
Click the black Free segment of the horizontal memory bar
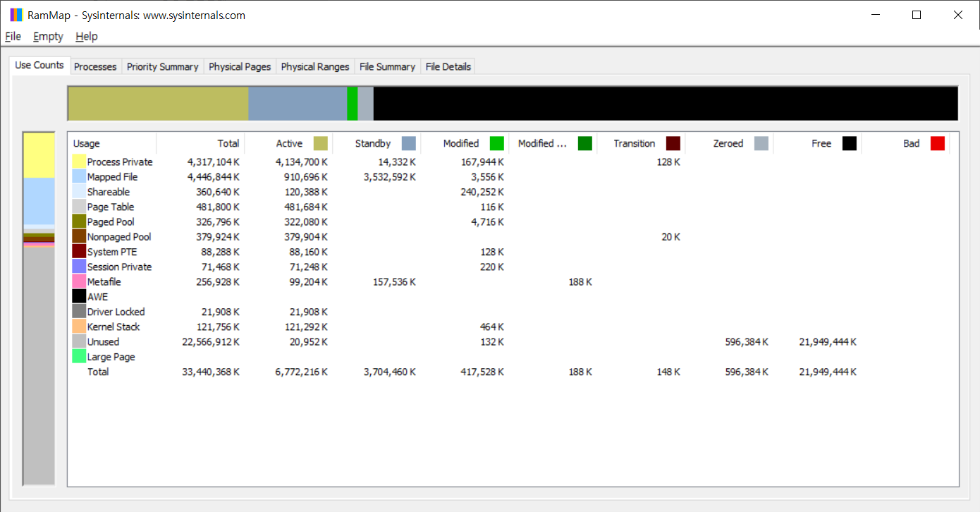click(666, 104)
